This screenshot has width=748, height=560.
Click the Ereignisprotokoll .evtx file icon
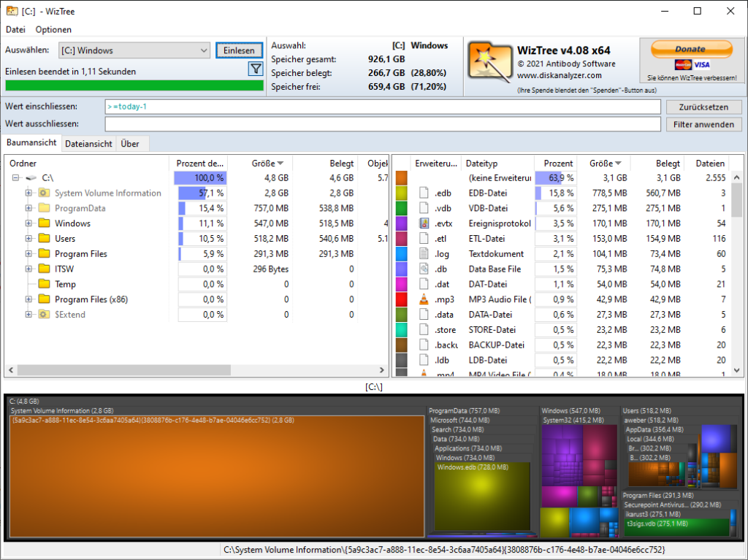424,223
